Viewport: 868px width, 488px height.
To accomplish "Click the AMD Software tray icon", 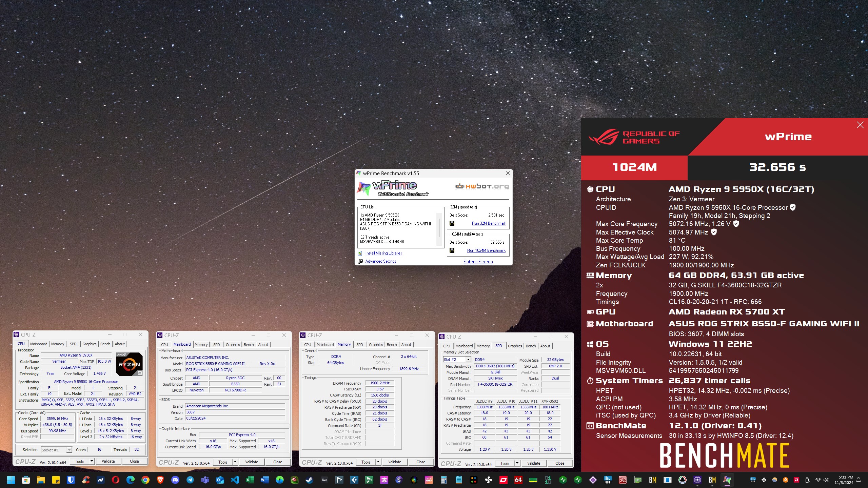I will pyautogui.click(x=796, y=480).
